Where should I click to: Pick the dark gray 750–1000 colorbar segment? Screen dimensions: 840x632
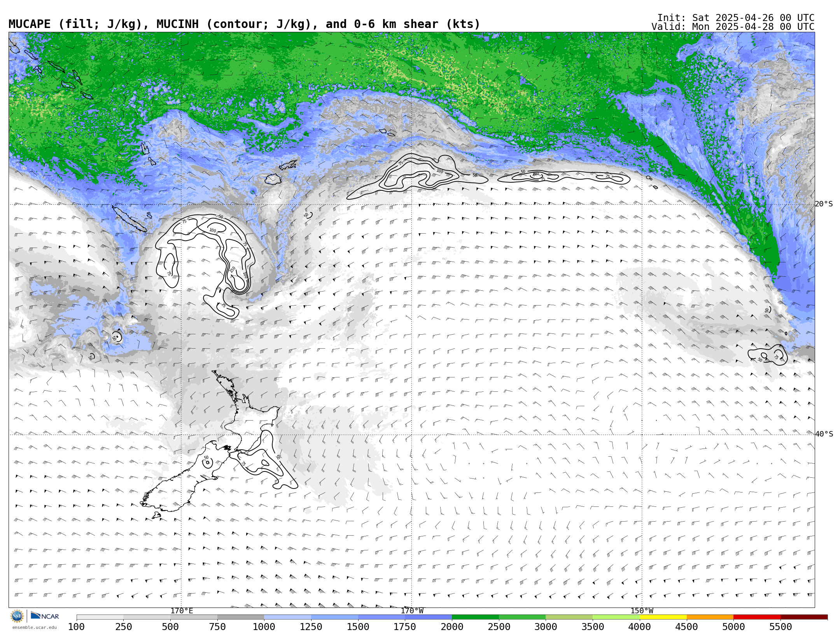(x=241, y=617)
